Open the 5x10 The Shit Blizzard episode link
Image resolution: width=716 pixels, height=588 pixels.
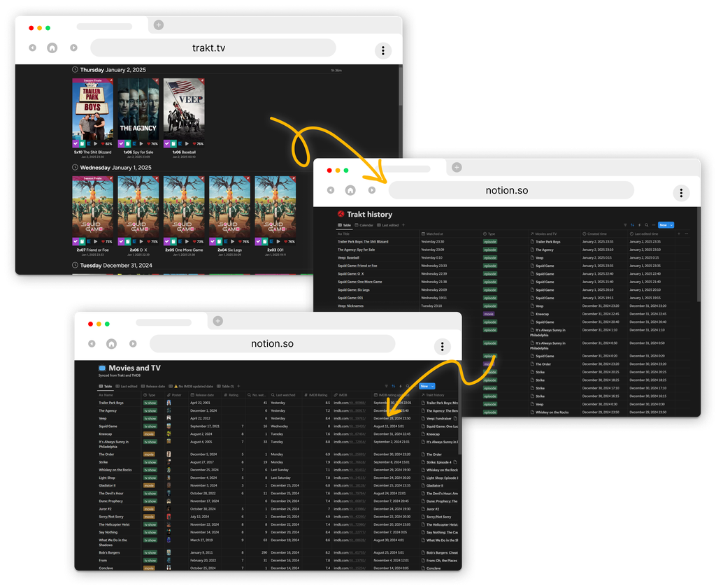[93, 152]
